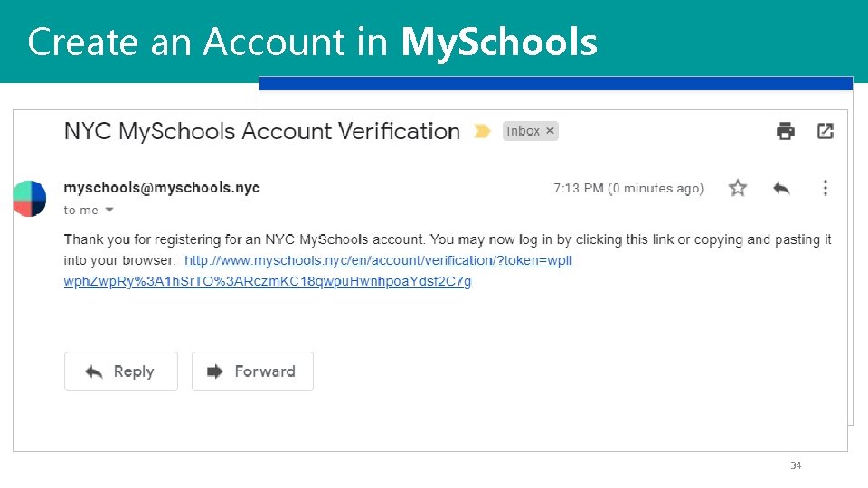Image resolution: width=868 pixels, height=488 pixels.
Task: Click the 'Create an Account in MySchools' title
Action: [x=312, y=42]
